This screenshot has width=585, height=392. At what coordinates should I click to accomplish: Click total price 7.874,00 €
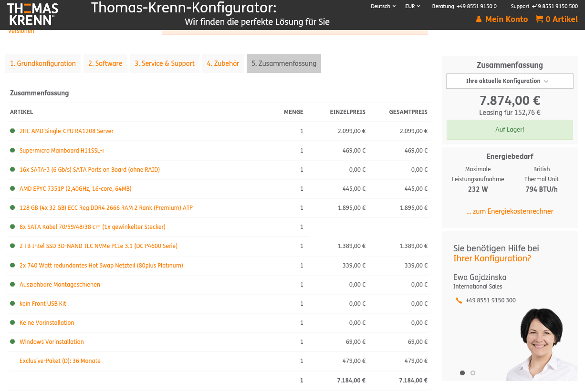[510, 101]
